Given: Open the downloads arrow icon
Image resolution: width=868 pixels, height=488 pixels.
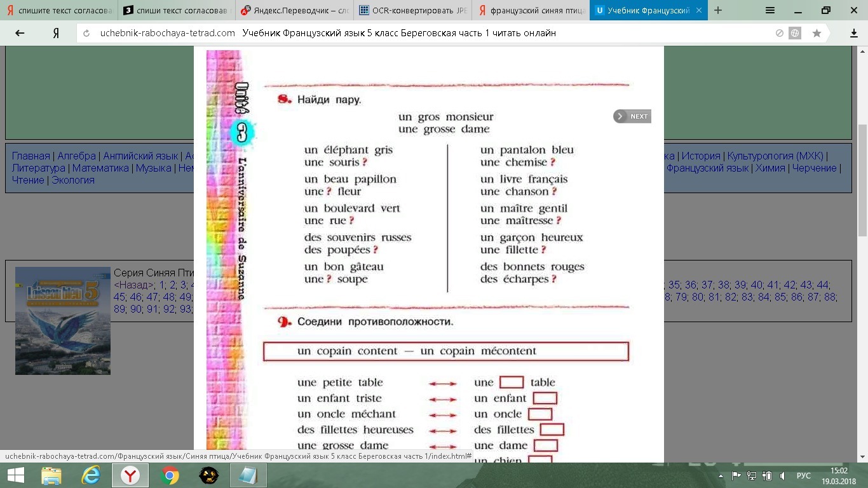Looking at the screenshot, I should coord(854,33).
